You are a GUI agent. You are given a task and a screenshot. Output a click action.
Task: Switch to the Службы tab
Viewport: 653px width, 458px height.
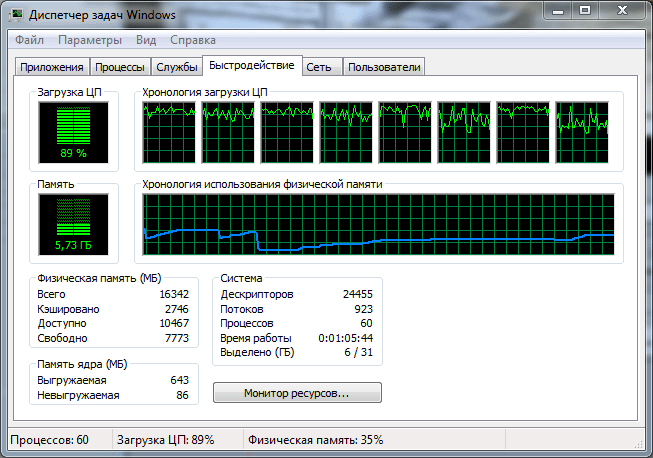[177, 67]
